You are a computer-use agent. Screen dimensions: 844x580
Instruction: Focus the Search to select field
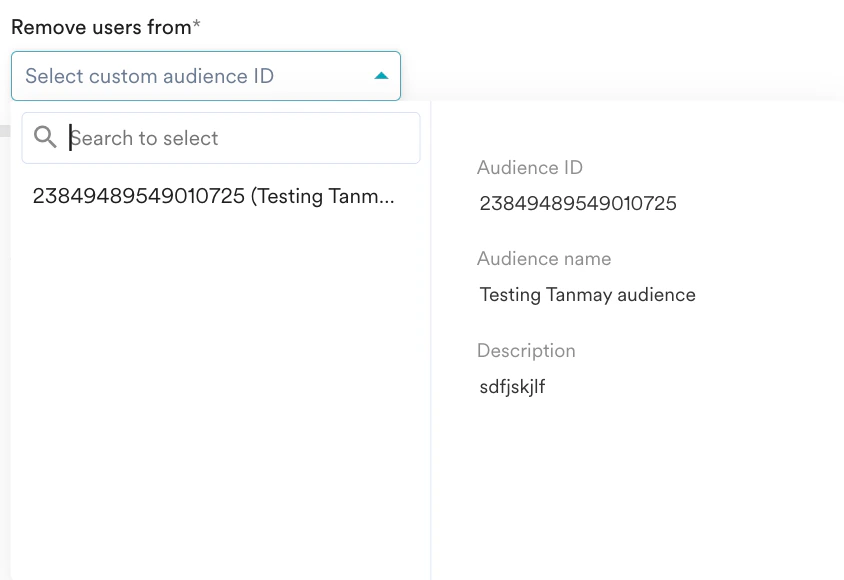click(240, 138)
